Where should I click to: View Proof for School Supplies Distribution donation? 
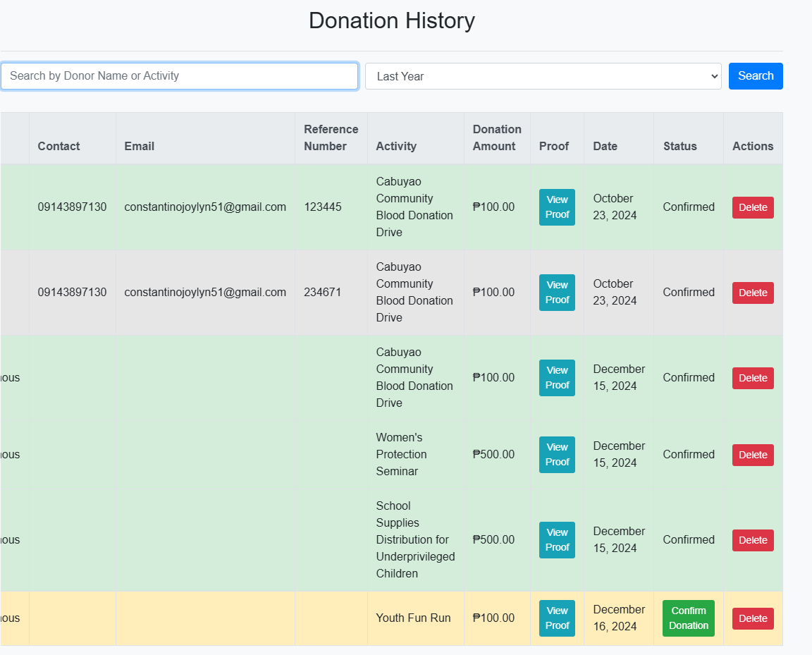pos(558,540)
